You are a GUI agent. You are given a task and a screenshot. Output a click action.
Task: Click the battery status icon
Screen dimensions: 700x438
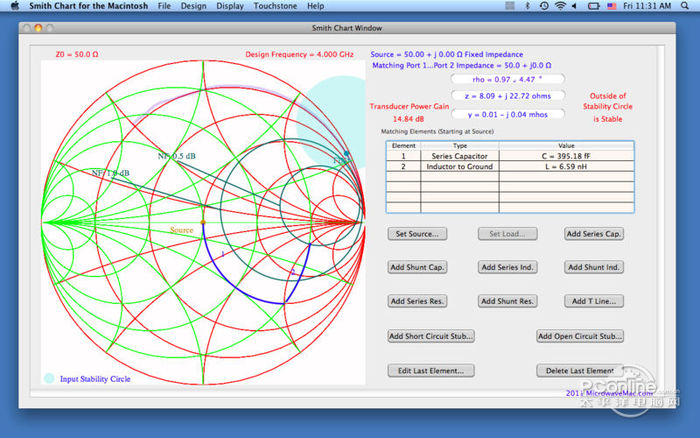tap(596, 6)
